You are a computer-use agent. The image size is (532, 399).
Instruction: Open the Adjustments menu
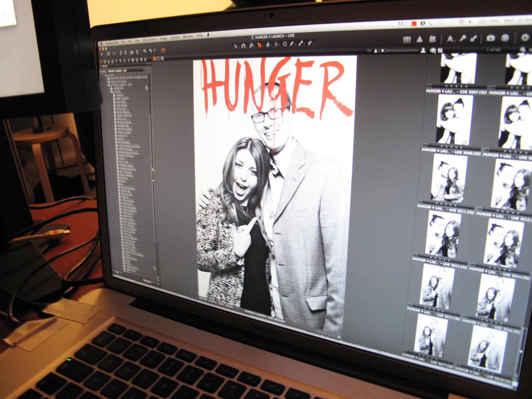click(150, 40)
